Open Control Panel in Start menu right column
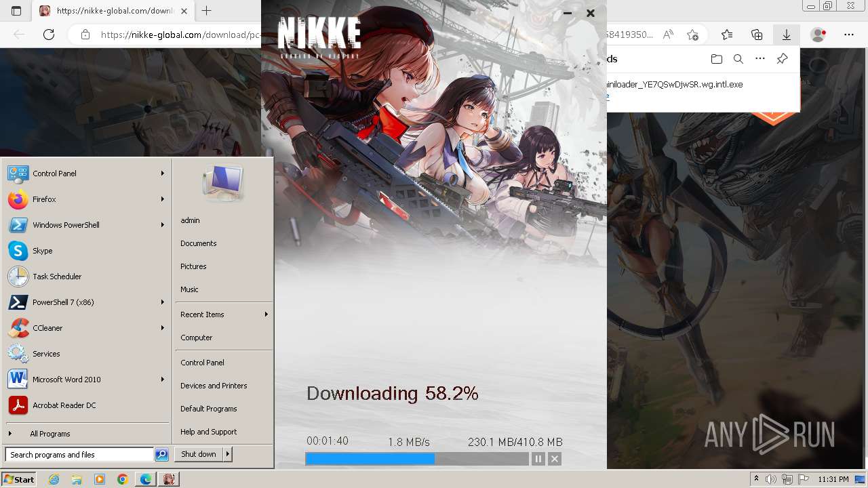This screenshot has width=868, height=488. tap(202, 363)
